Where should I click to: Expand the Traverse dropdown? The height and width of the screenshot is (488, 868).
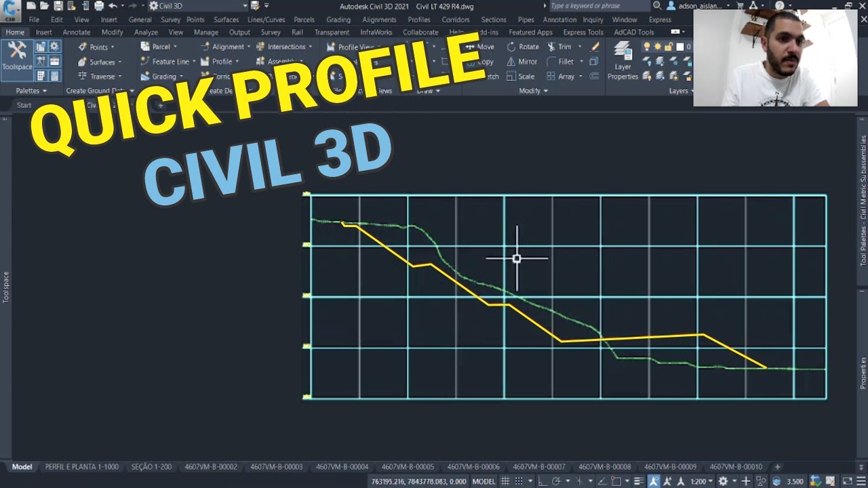pos(120,77)
